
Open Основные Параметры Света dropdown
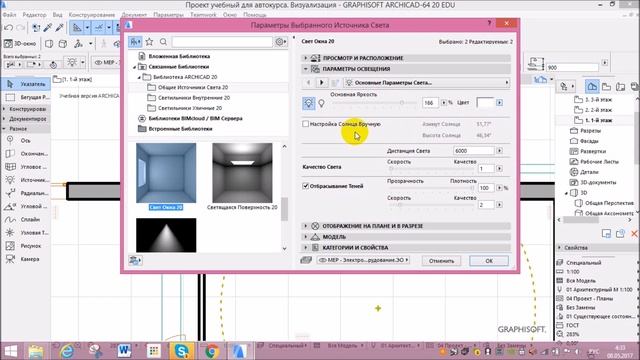(x=427, y=83)
